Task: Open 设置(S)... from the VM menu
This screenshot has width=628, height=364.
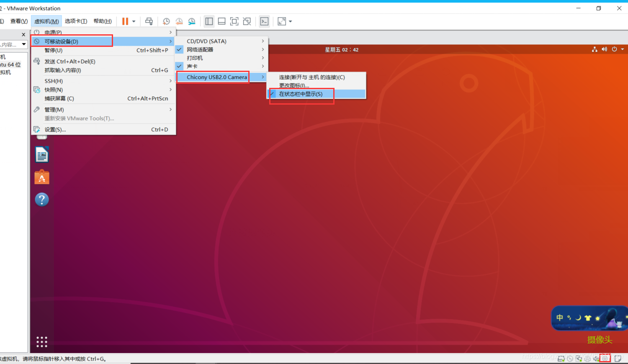Action: [x=103, y=129]
